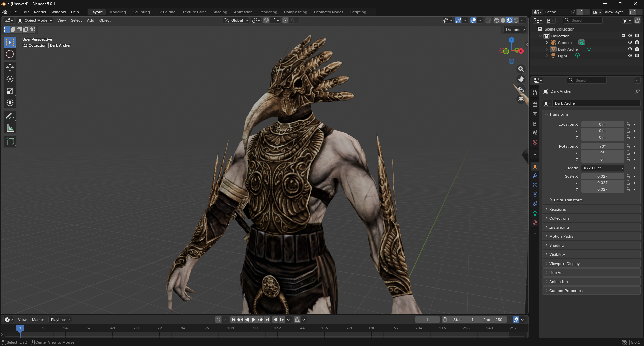
Task: Uncheck Collection exclude from view layer checkbox
Action: tap(623, 36)
